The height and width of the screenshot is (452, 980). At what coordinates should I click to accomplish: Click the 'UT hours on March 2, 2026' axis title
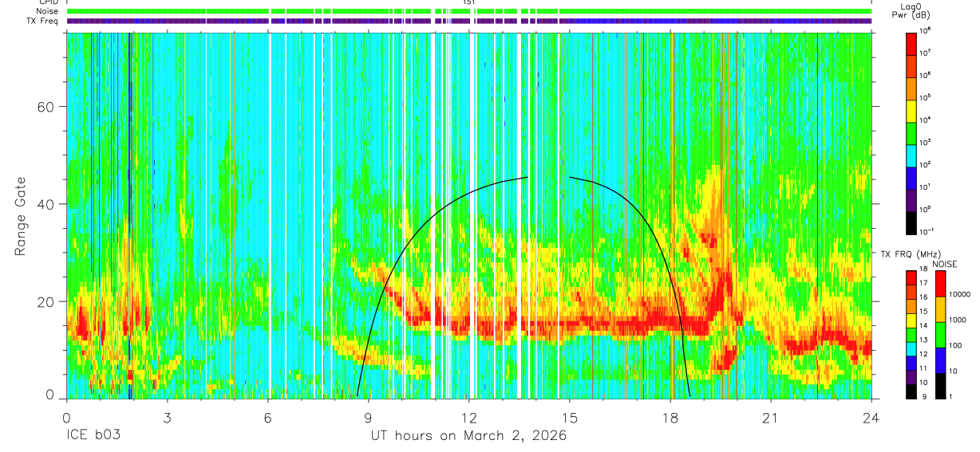click(468, 436)
